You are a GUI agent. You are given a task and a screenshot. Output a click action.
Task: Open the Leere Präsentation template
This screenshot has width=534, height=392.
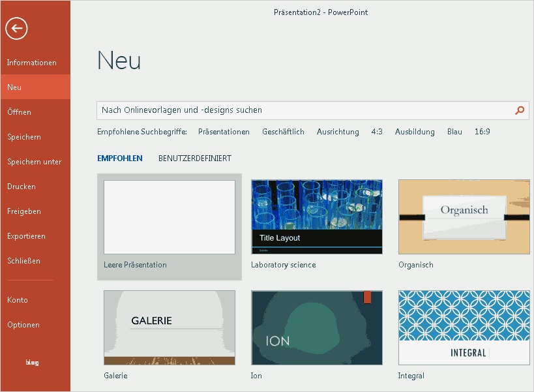pos(169,217)
